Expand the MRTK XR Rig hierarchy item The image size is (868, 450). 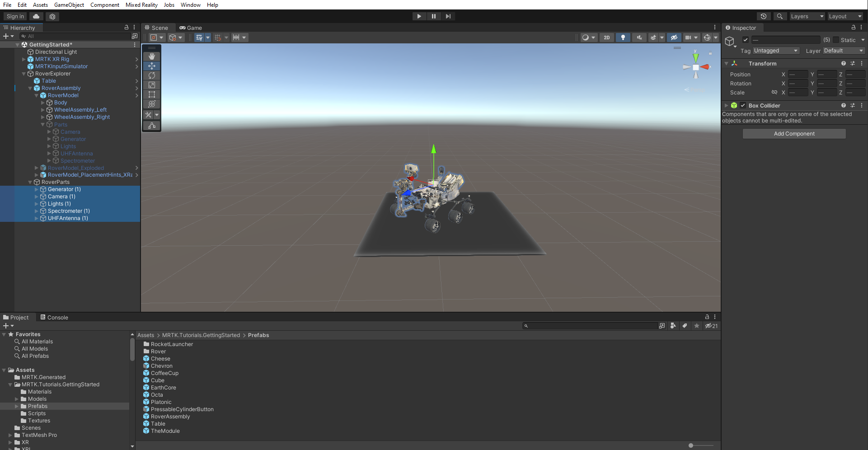click(x=24, y=59)
